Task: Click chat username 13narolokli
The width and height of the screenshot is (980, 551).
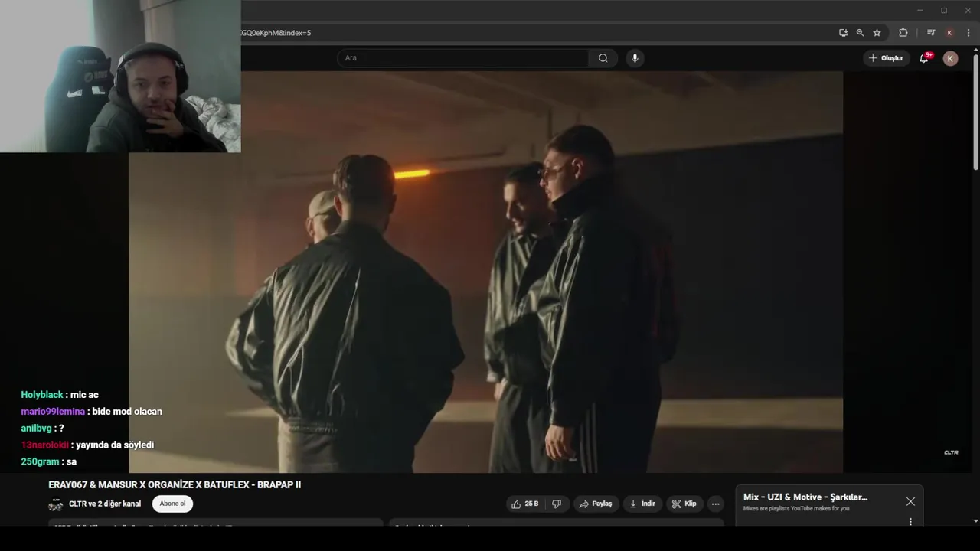Action: click(44, 445)
